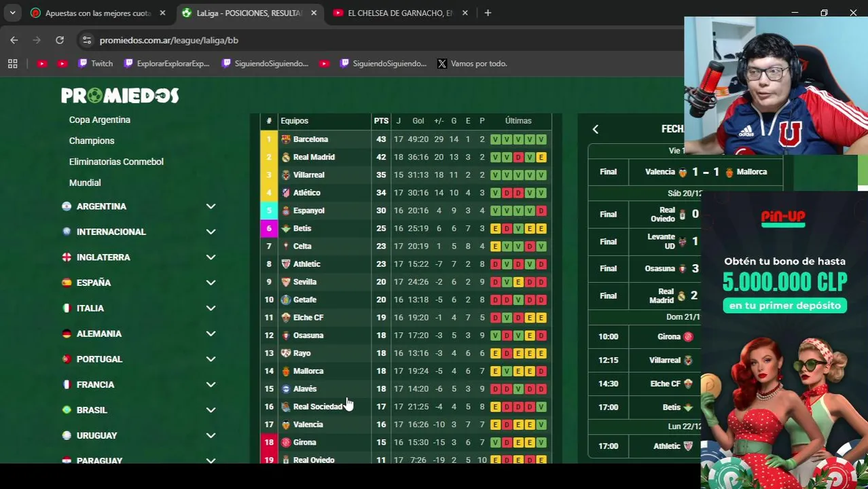This screenshot has height=489, width=868.
Task: Open Champions in sidebar
Action: coord(92,141)
